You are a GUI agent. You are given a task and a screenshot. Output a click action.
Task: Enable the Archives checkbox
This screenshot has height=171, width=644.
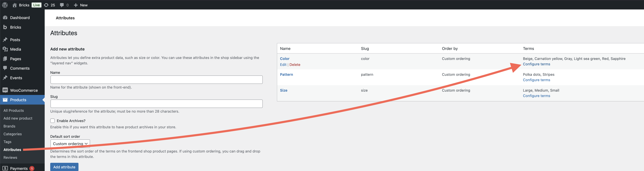point(52,121)
